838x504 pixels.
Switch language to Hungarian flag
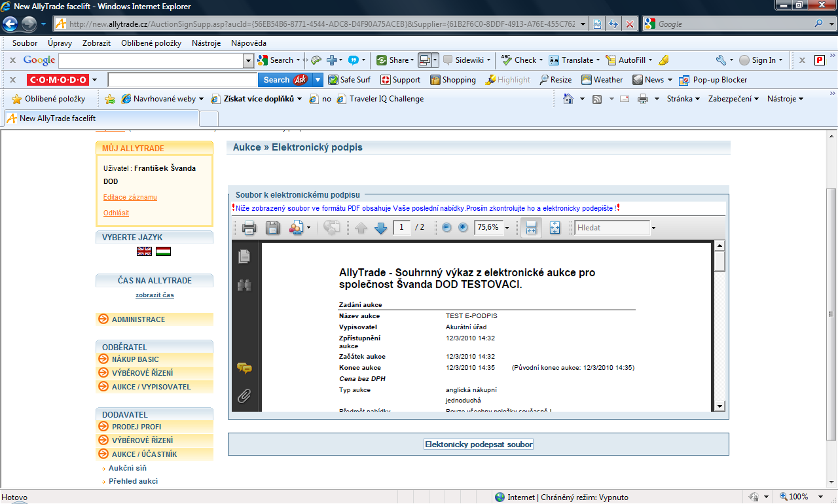pyautogui.click(x=163, y=251)
